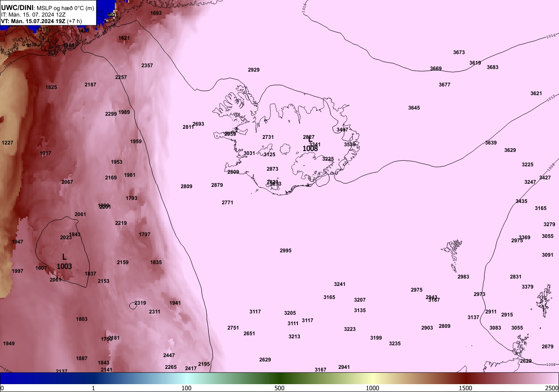Click the height value 1693 near Greenland

pos(156,13)
